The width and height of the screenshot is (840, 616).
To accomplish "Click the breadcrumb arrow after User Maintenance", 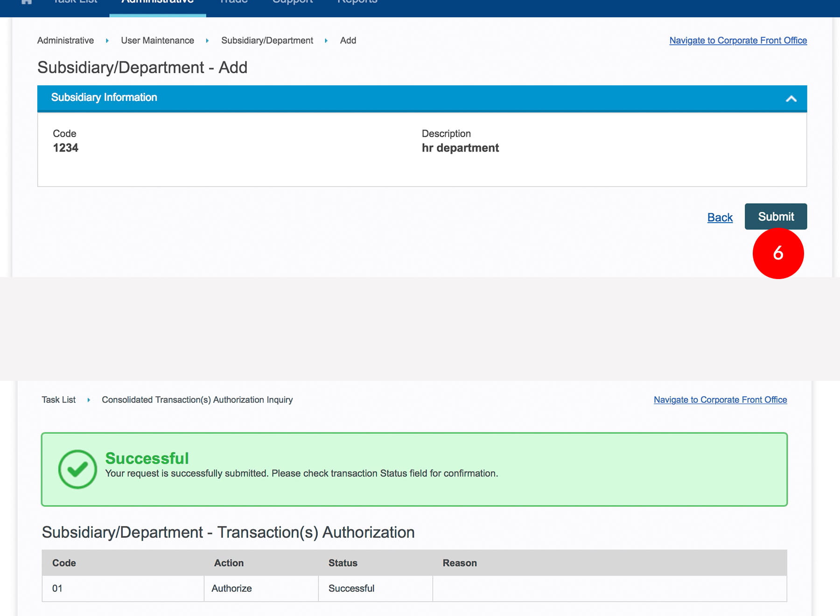I will [x=207, y=41].
